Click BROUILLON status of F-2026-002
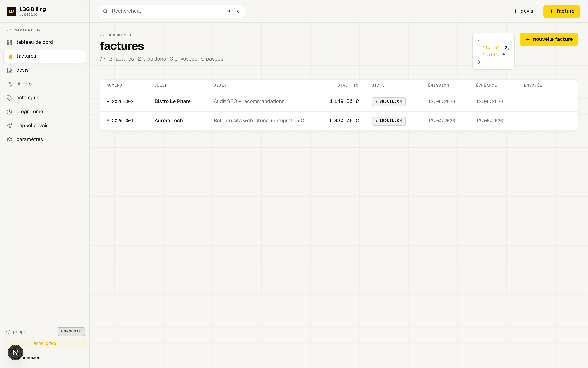This screenshot has width=588, height=368. coord(389,101)
